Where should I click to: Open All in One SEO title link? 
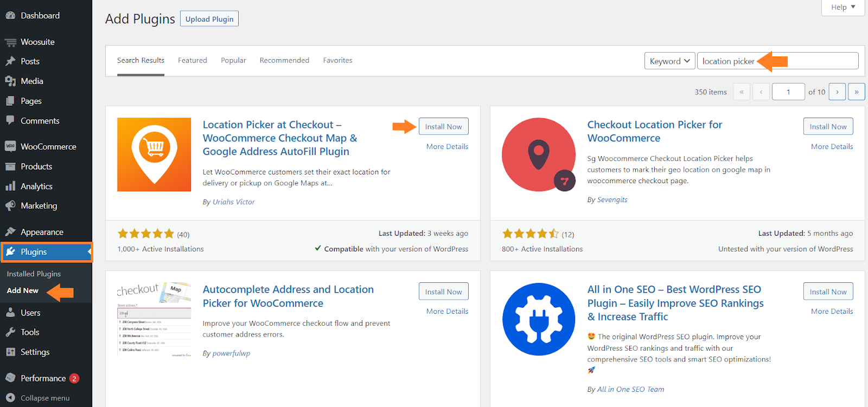coord(675,303)
